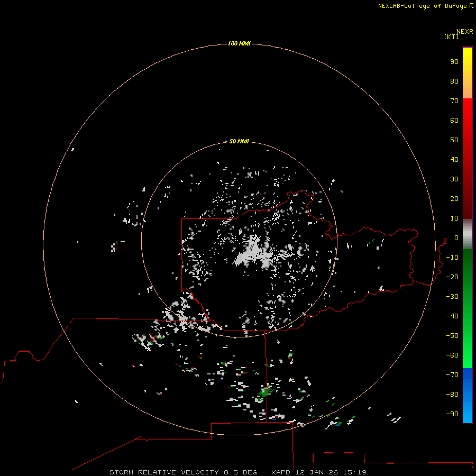476x476 pixels.
Task: Click the -60 knot scale label
Action: coord(452,355)
